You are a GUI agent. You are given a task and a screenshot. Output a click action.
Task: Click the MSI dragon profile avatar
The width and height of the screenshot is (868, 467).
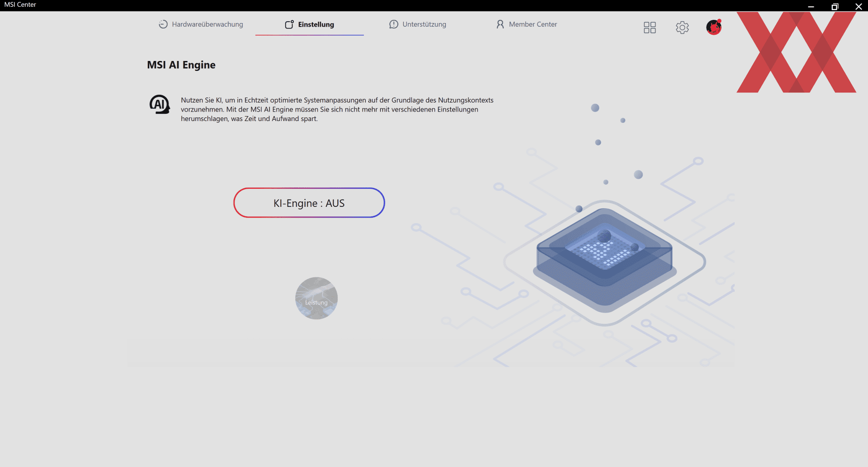(x=714, y=27)
